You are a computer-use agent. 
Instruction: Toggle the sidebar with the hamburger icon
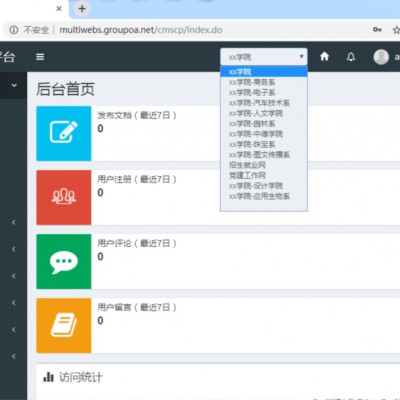[40, 57]
